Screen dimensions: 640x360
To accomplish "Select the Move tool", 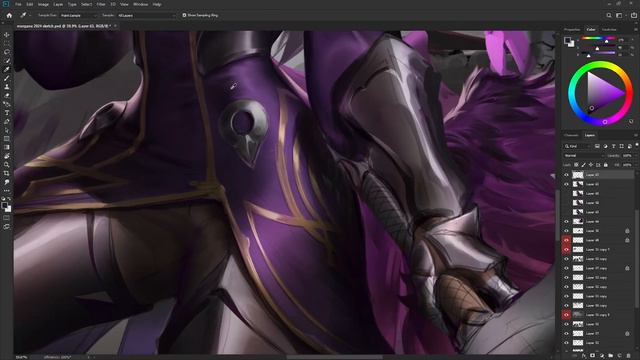I will click(x=7, y=35).
